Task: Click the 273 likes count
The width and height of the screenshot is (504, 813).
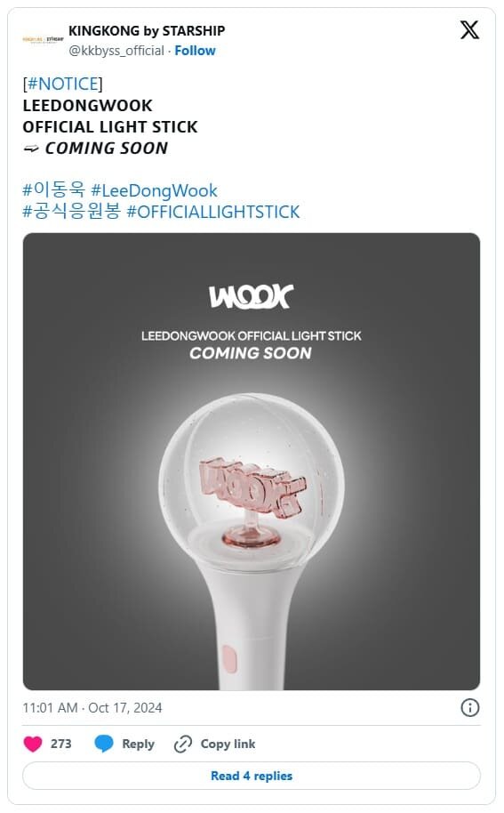Action: tap(60, 744)
